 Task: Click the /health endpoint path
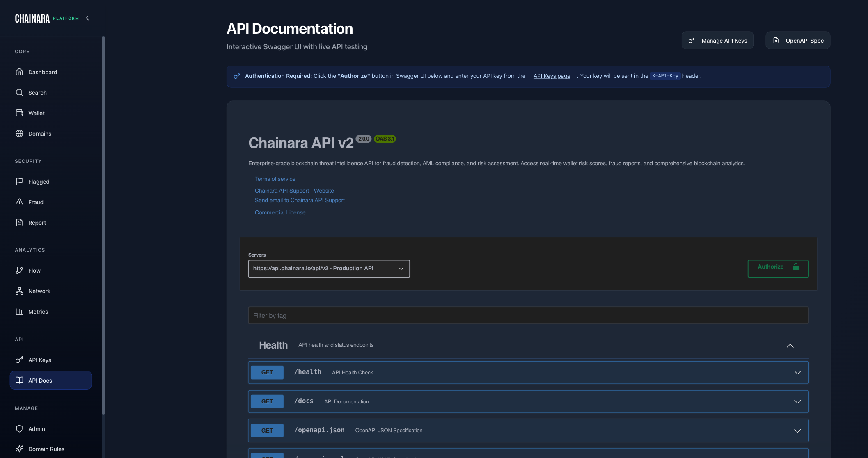308,372
